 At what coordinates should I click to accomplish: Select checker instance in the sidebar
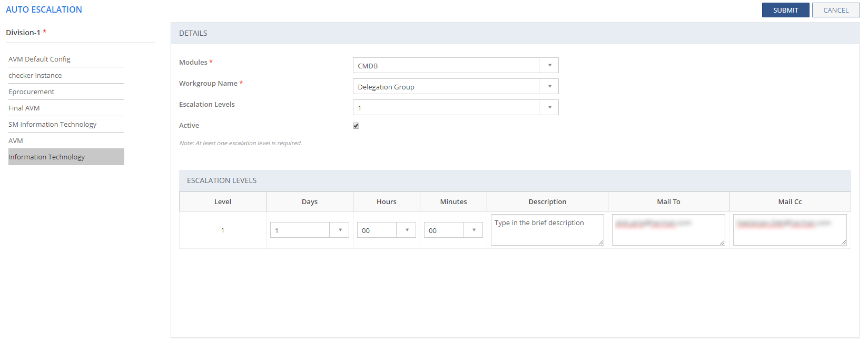click(35, 76)
